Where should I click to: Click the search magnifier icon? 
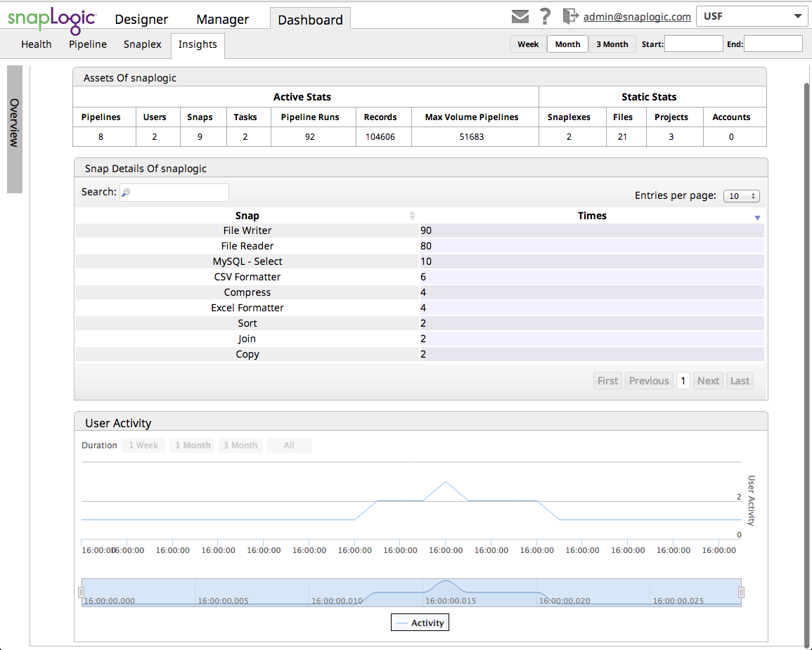click(126, 192)
